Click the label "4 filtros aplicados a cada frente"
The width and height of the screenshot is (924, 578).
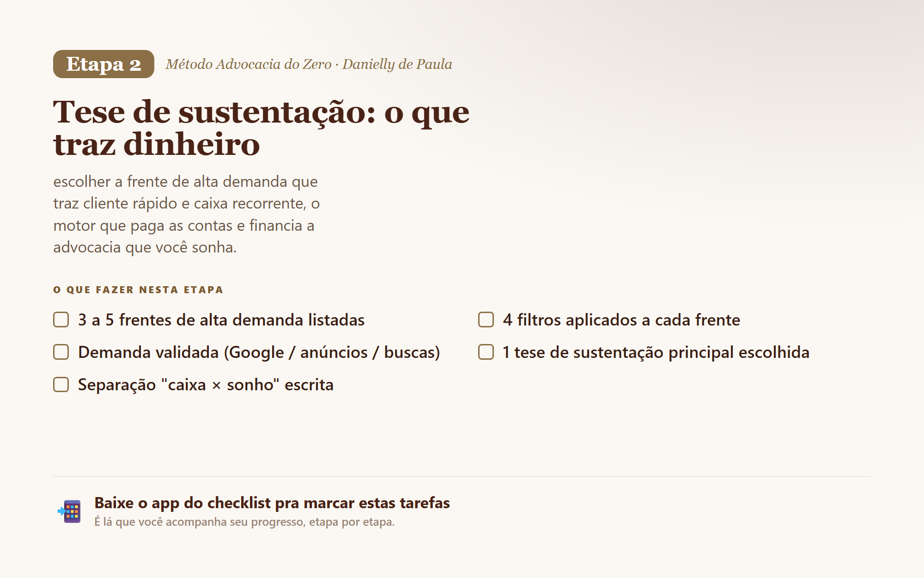click(x=621, y=320)
